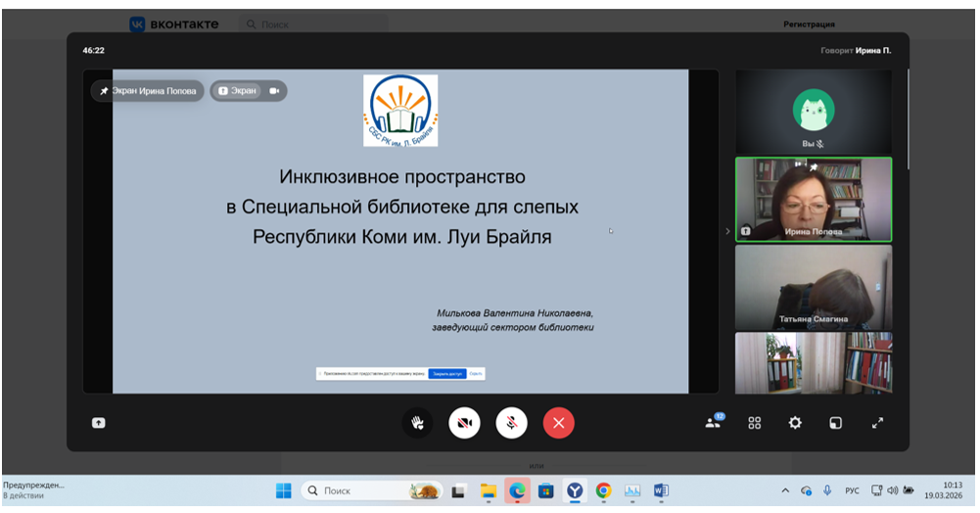Open Google Chrome from taskbar

pos(603,491)
